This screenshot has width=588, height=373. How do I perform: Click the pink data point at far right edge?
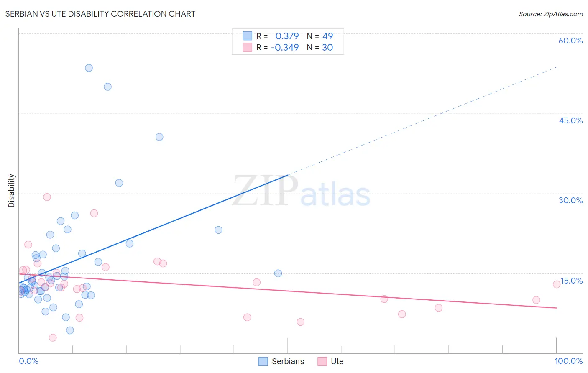pos(557,284)
